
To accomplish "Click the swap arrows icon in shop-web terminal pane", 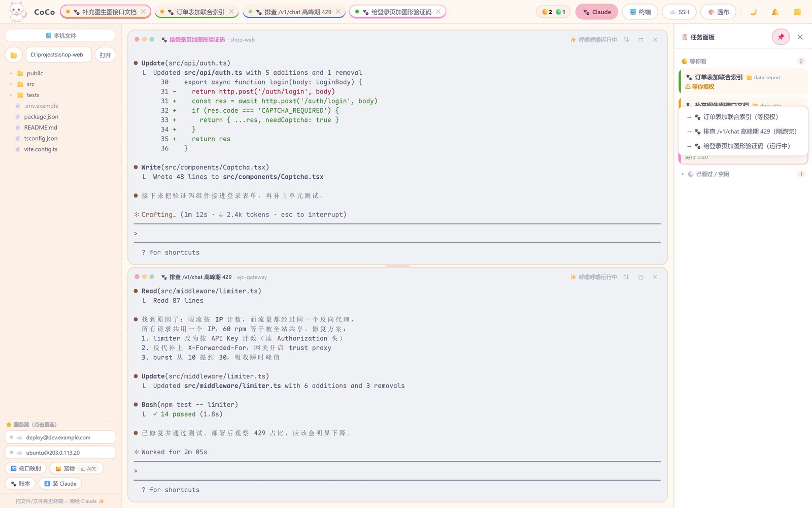I will click(x=626, y=40).
